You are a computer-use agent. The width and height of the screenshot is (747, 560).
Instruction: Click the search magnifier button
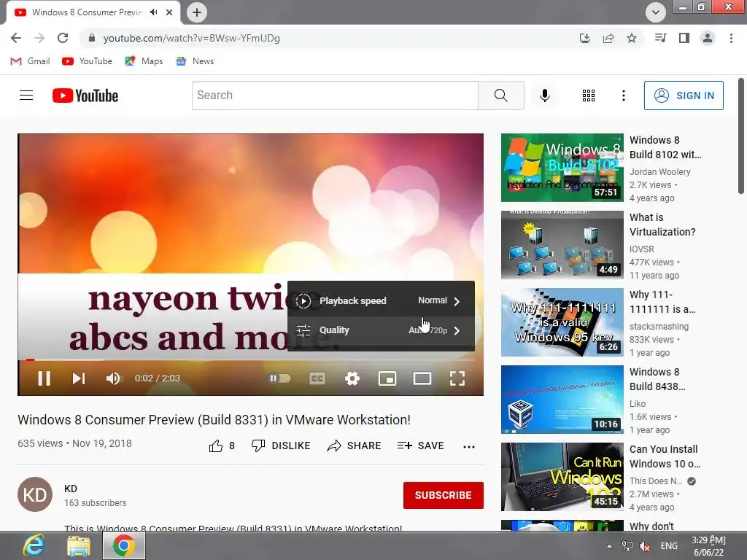click(501, 96)
